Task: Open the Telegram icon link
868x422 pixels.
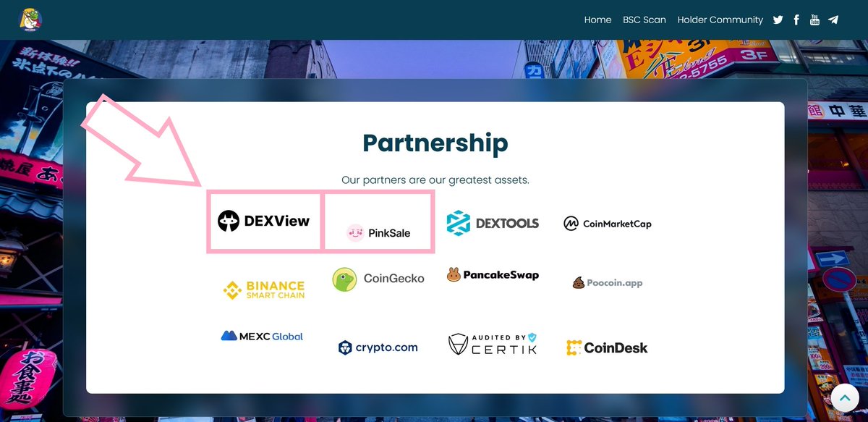Action: [833, 20]
